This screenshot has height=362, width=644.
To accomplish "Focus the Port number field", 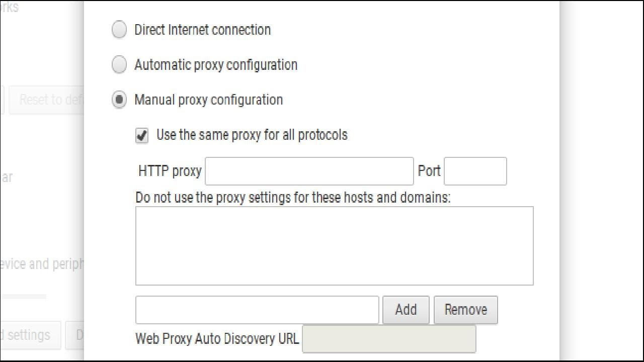I will click(x=475, y=171).
